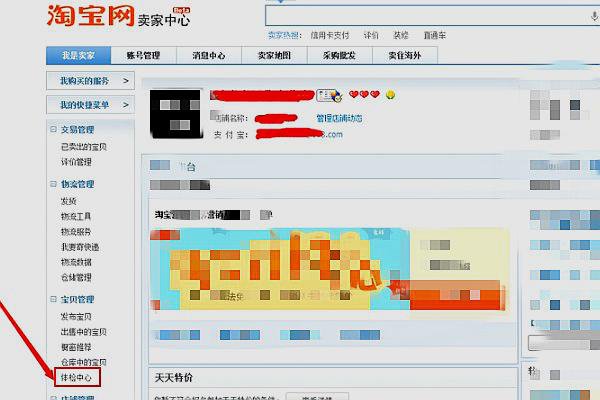Screen dimensions: 600x400
Task: Open 发货 under 物流管理
Action: (68, 201)
